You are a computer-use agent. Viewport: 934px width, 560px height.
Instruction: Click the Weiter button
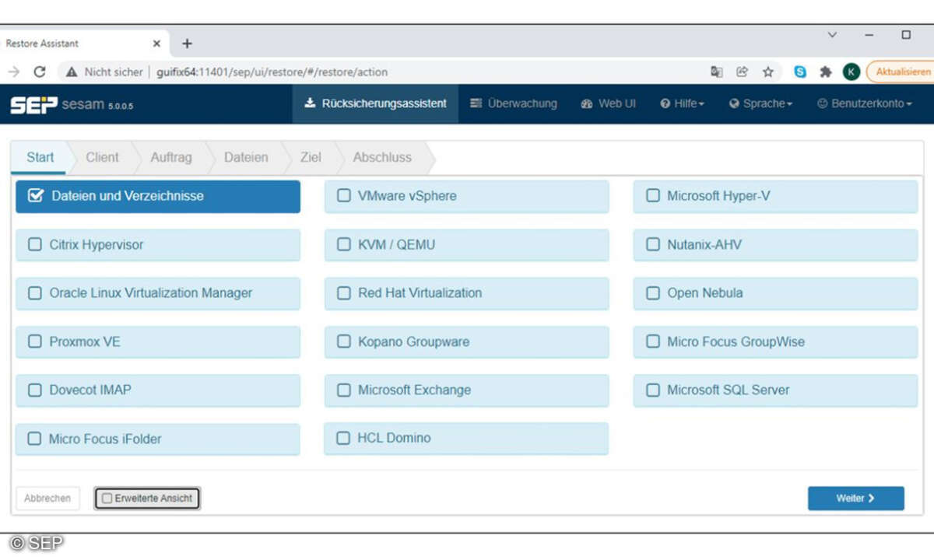(856, 499)
